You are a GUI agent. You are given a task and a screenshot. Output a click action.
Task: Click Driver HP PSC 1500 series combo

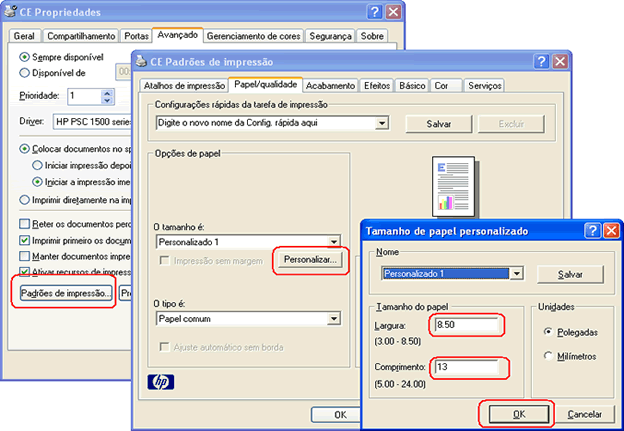[x=92, y=122]
